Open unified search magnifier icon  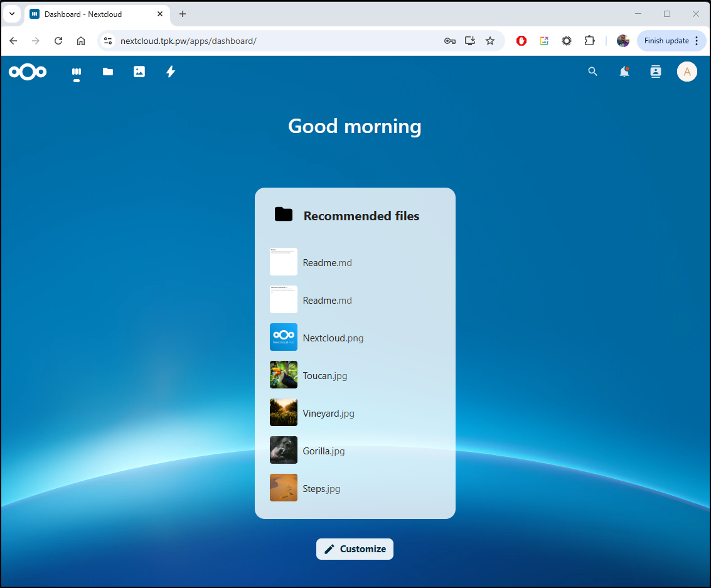(x=592, y=72)
